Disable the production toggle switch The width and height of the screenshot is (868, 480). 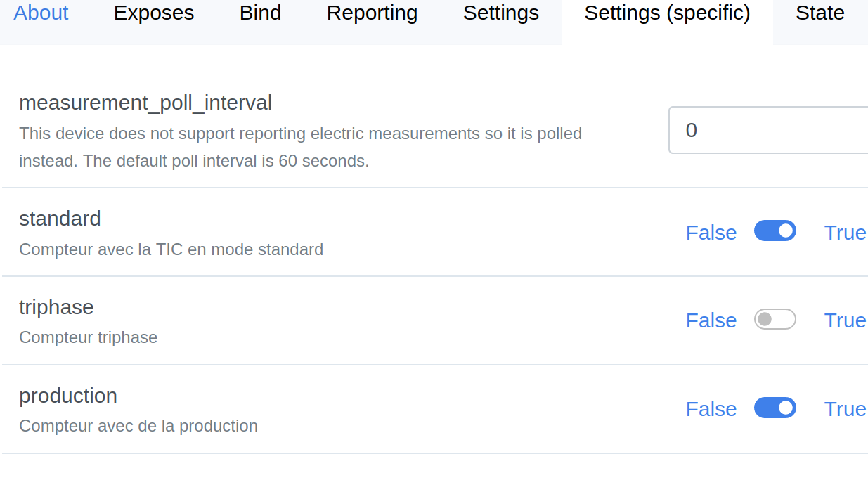(x=775, y=408)
